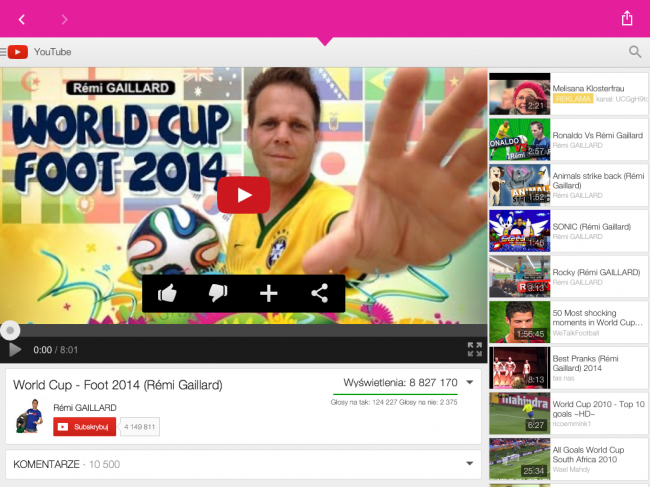Click the progress bar scrubber handle
Image resolution: width=650 pixels, height=487 pixels.
10,330
